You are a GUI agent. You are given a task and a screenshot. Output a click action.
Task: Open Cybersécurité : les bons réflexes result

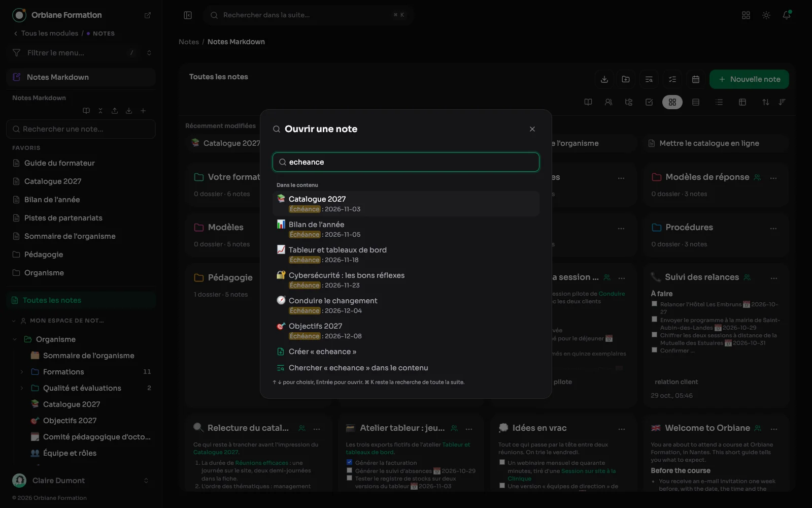[x=405, y=280]
